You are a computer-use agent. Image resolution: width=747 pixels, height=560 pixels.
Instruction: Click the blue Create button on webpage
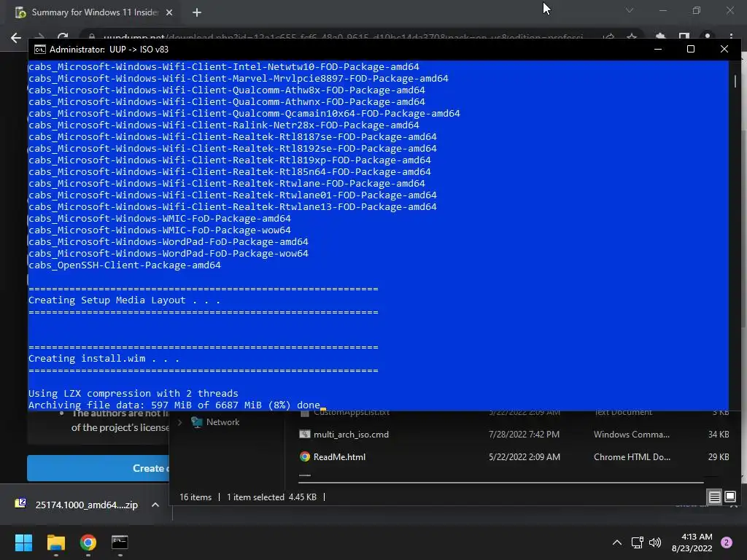click(x=98, y=468)
